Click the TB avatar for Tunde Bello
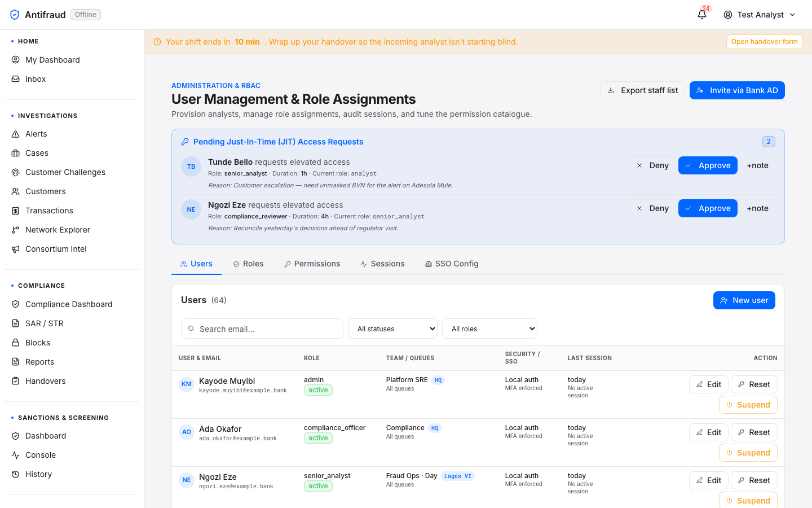812x508 pixels. click(x=191, y=167)
